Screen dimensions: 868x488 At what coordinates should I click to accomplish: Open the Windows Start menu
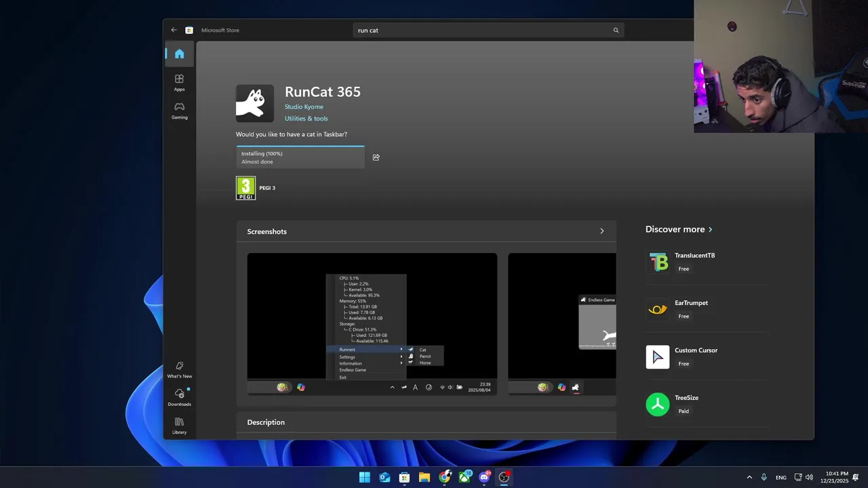pos(364,477)
